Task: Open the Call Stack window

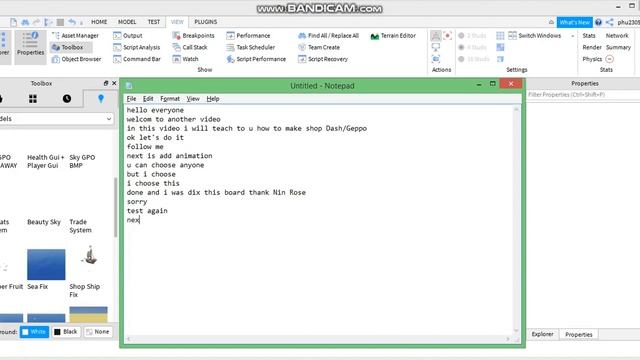Action: (190, 47)
